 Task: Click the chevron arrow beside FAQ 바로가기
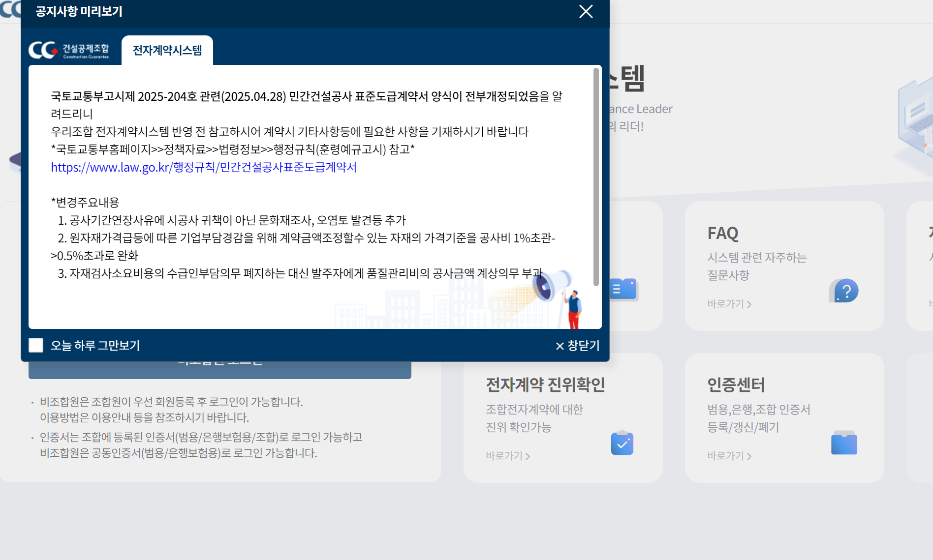pos(749,304)
